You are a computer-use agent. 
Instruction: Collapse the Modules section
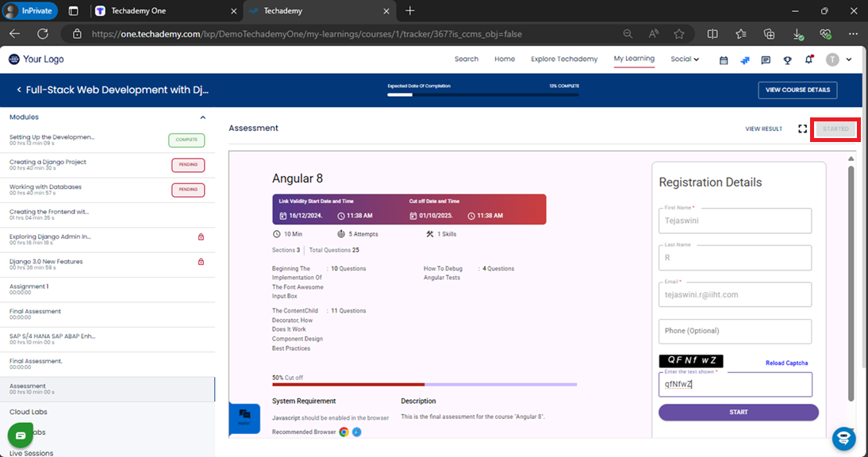(x=202, y=117)
